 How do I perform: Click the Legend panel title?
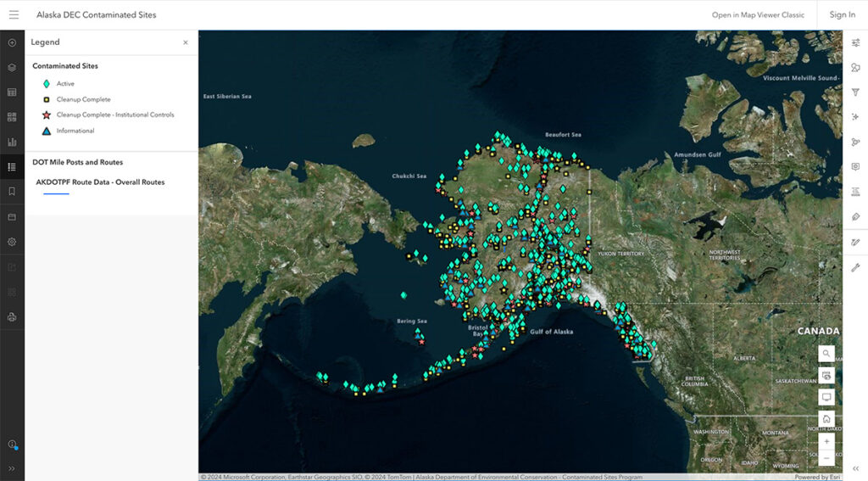point(46,42)
